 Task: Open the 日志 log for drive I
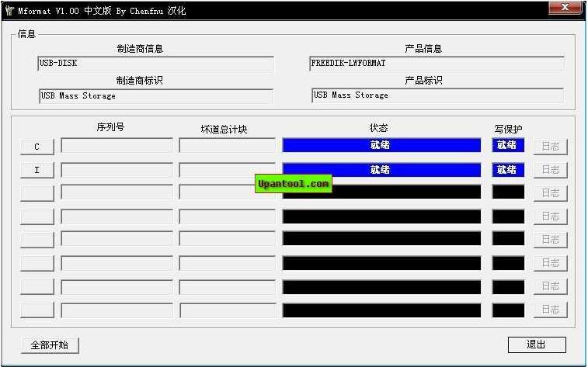coord(550,170)
